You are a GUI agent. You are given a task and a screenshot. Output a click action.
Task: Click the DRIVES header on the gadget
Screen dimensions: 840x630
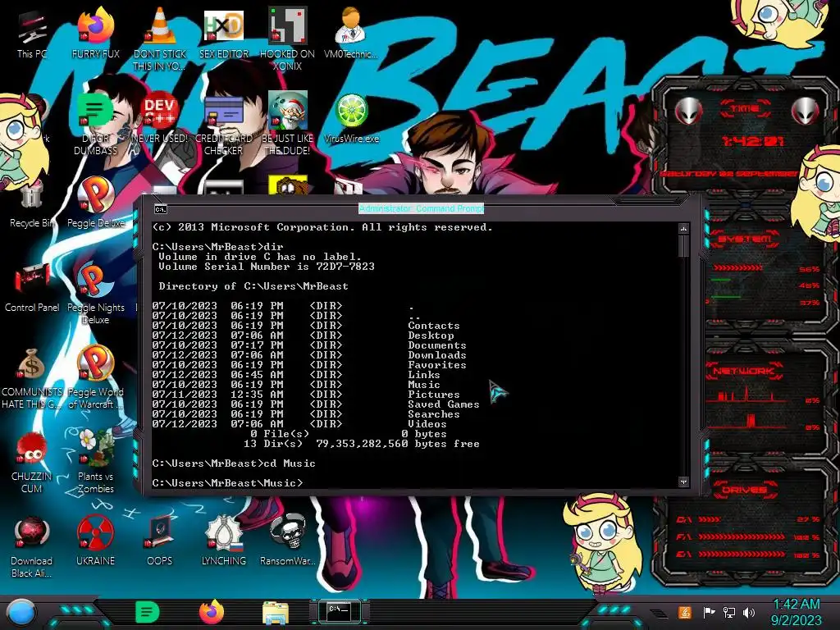pos(745,490)
